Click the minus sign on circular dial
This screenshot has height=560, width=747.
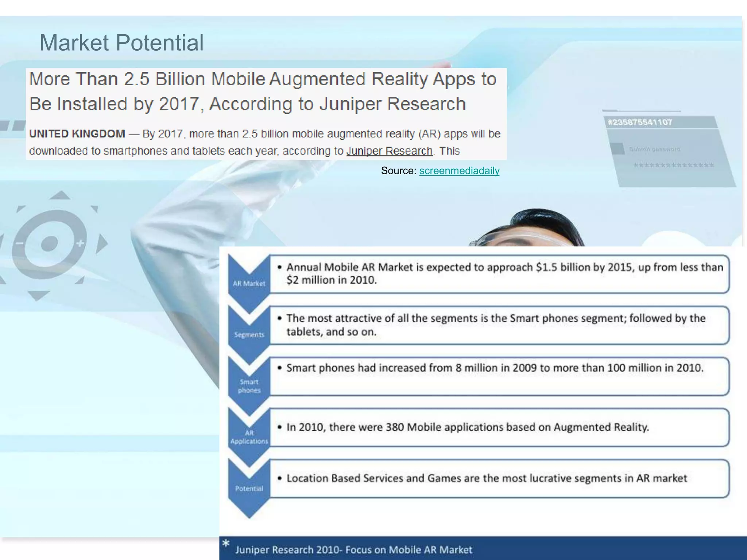[x=20, y=243]
